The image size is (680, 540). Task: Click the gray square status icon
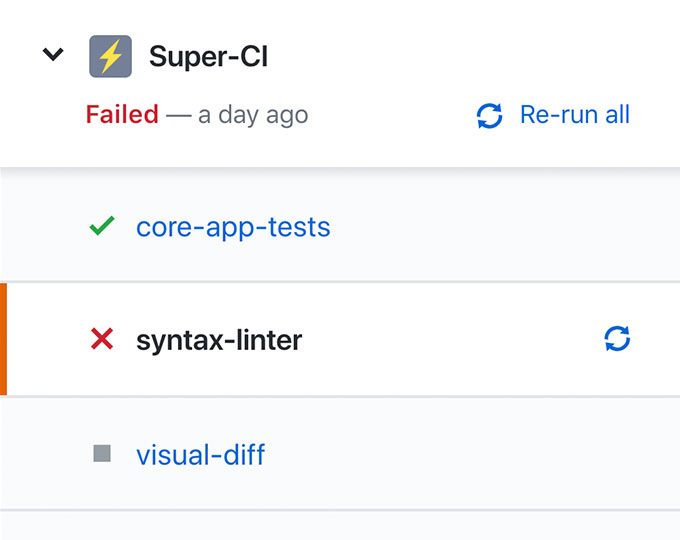[102, 454]
